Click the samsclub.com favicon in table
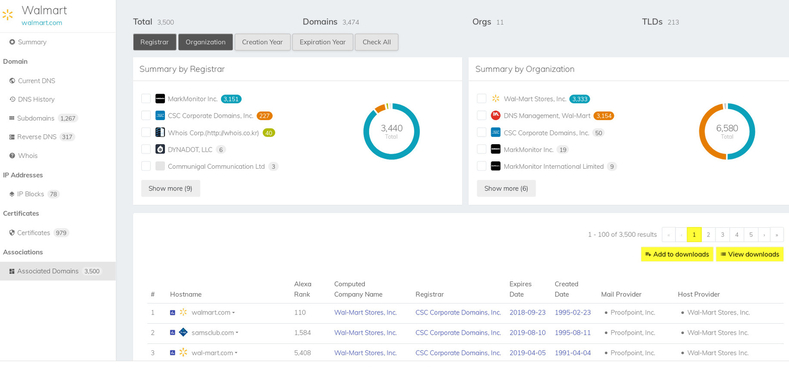The width and height of the screenshot is (789, 367). pos(183,332)
